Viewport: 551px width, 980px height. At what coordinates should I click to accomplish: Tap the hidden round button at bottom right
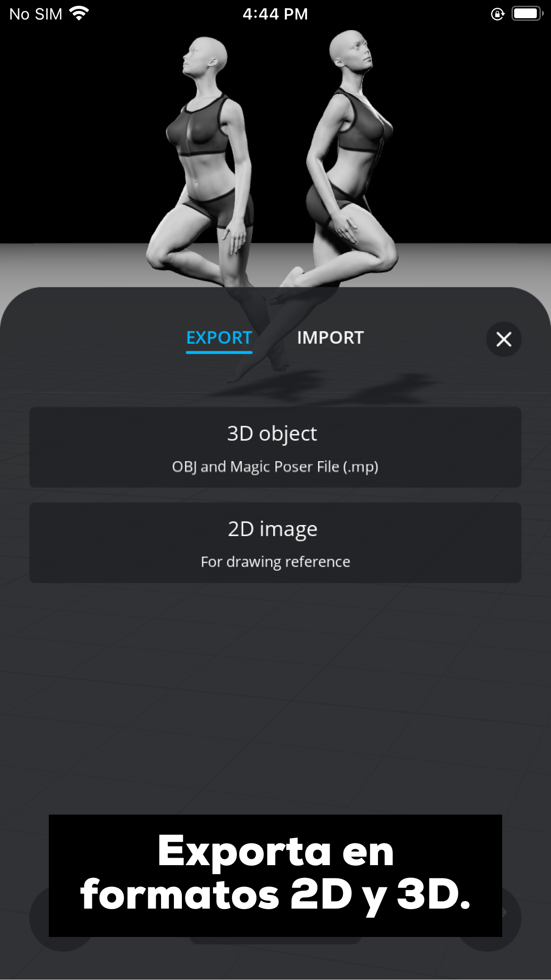(512, 918)
